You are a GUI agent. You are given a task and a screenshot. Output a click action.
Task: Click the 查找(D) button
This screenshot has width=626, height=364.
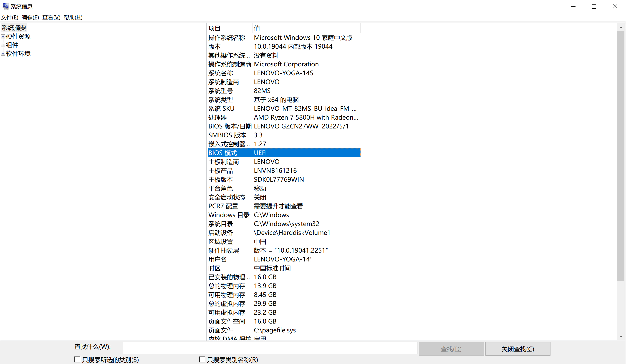coord(451,348)
